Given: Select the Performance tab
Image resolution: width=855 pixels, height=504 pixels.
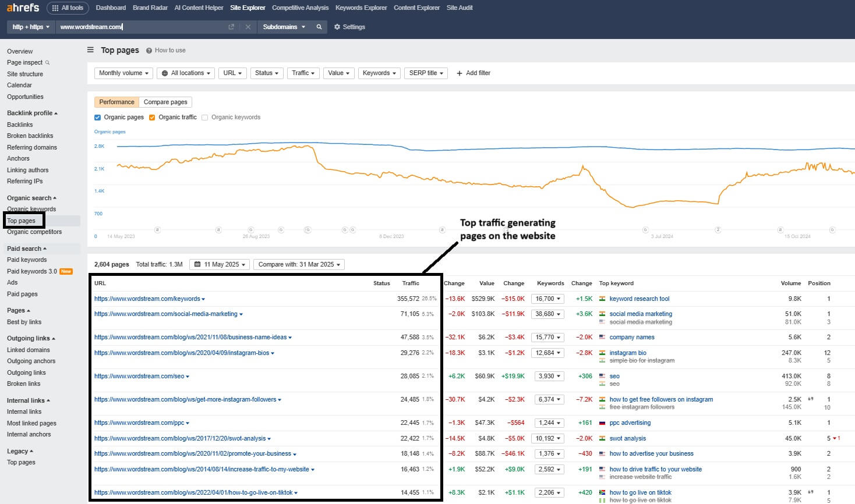Looking at the screenshot, I should [116, 102].
